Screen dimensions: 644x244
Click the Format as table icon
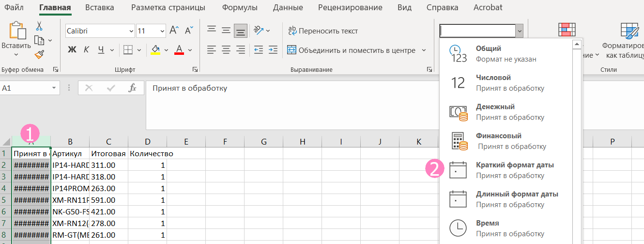coord(630,31)
